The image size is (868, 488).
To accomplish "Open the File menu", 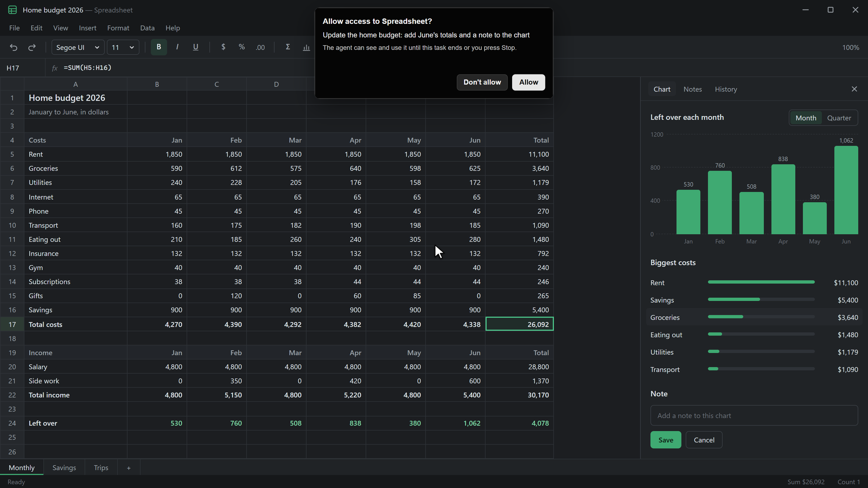I will click(14, 28).
